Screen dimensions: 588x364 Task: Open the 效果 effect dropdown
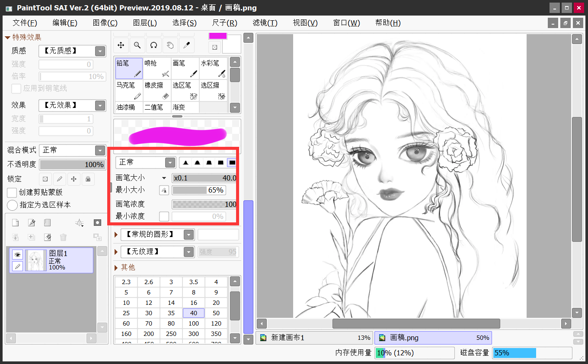click(x=100, y=105)
